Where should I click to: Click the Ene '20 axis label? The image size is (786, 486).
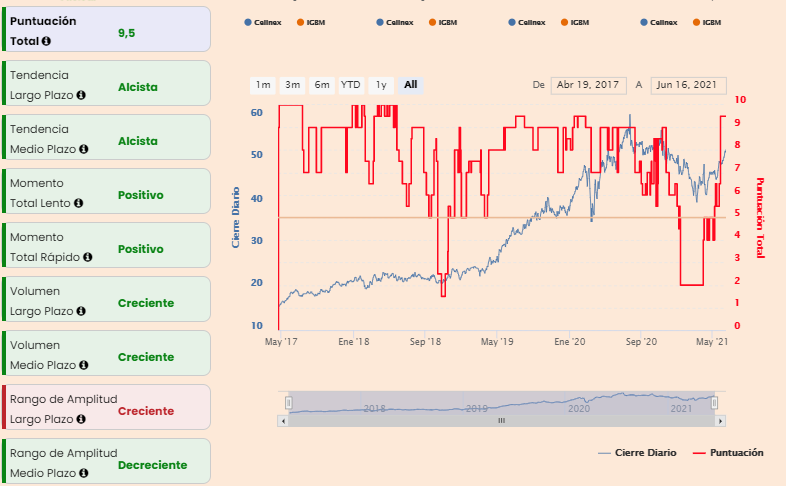(x=570, y=342)
